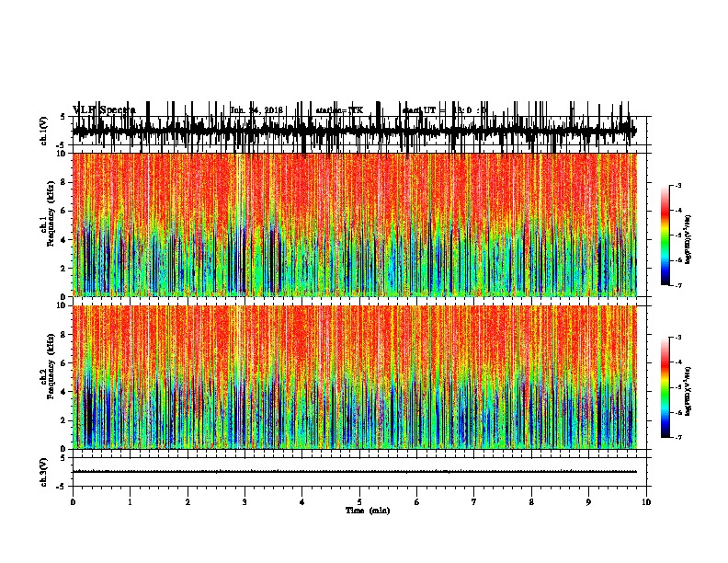Click the "8" kHz tick of ch.1 spectrogram
Image resolution: width=728 pixels, height=563 pixels.
point(63,182)
